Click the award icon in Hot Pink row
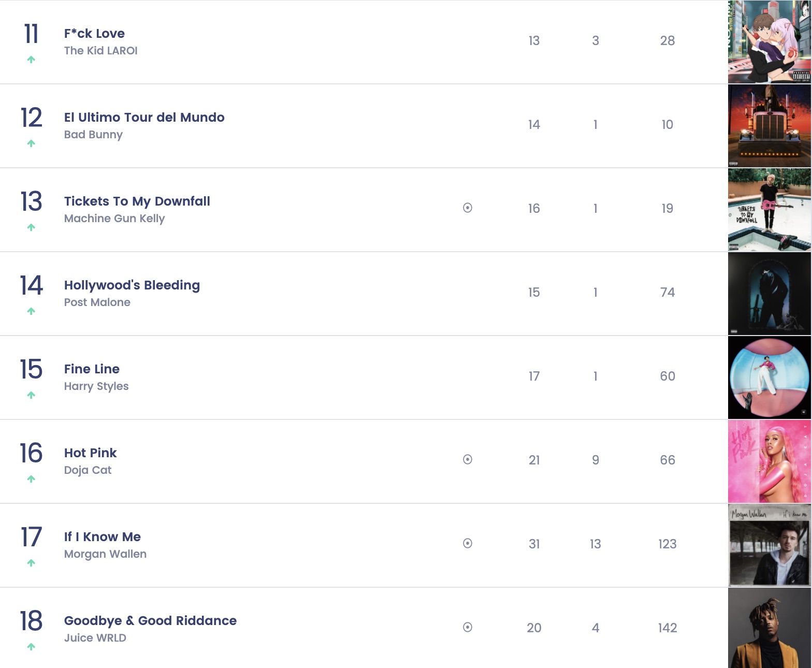Image resolution: width=812 pixels, height=668 pixels. (x=468, y=460)
